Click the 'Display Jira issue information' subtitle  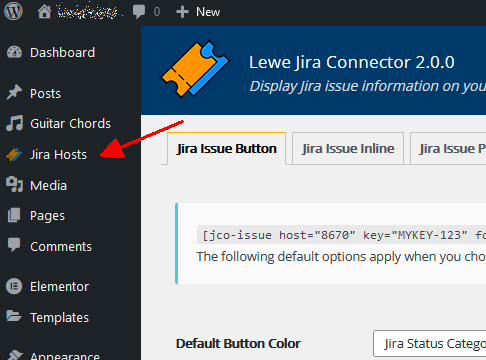click(x=368, y=86)
